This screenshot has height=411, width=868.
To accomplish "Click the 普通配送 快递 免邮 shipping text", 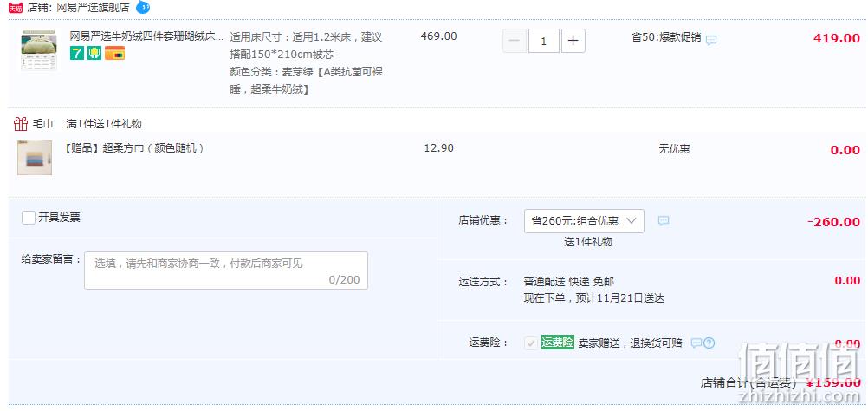I will [x=569, y=282].
